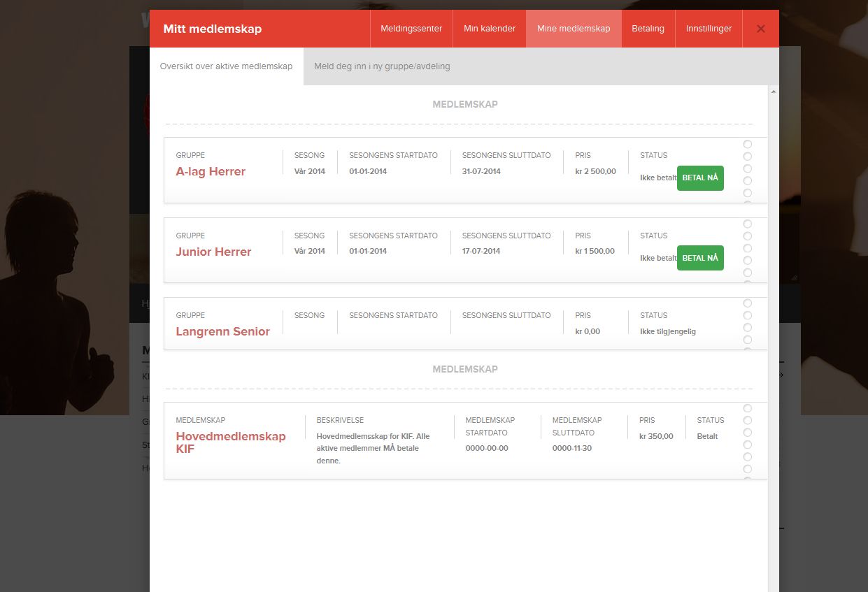
Task: Click Ikke betalt status on Junior Herrer row
Action: (658, 258)
